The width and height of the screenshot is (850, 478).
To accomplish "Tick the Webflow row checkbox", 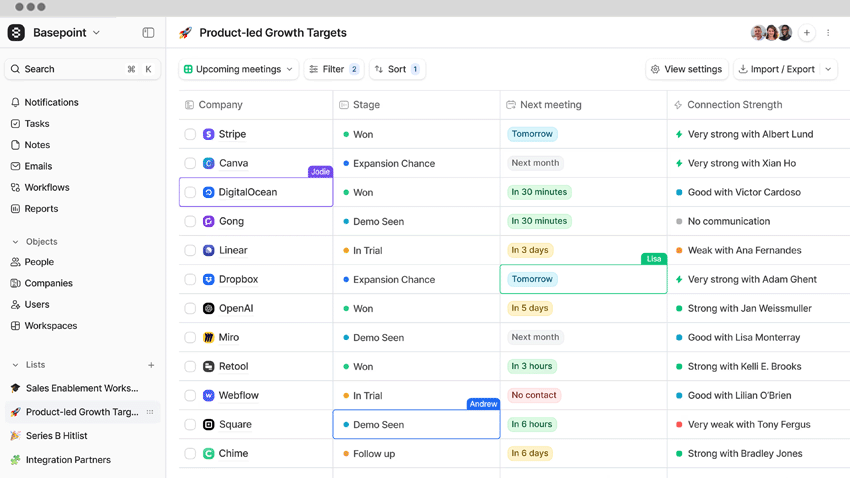I will (190, 395).
